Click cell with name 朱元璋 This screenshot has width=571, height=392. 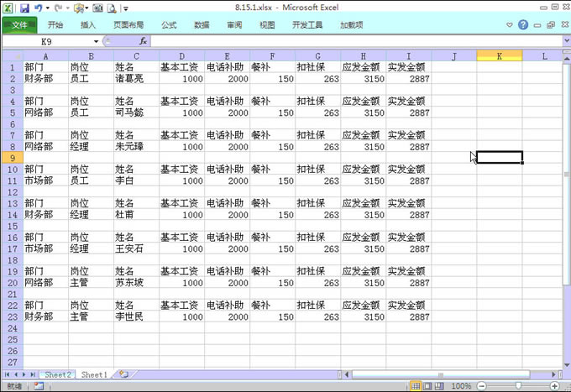click(x=136, y=147)
